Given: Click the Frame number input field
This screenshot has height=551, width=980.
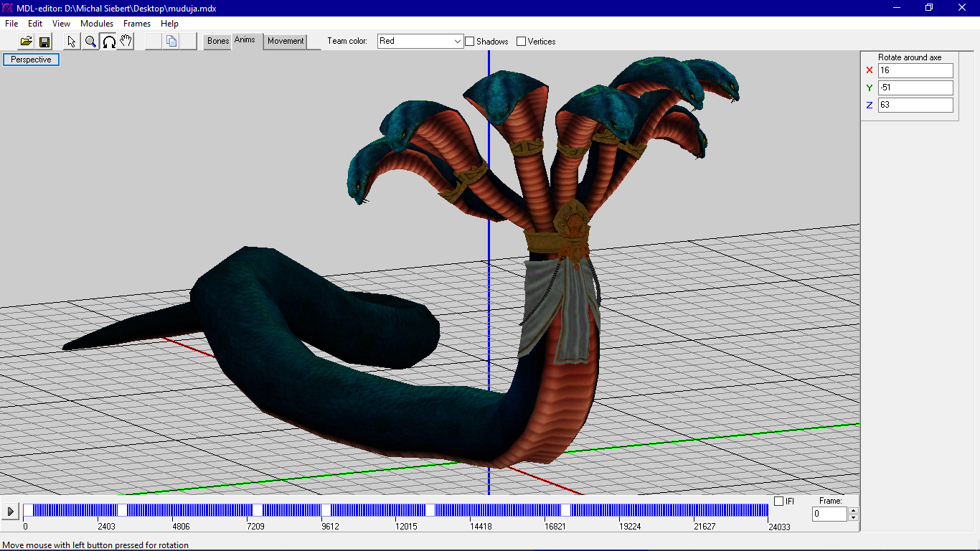Looking at the screenshot, I should (830, 514).
